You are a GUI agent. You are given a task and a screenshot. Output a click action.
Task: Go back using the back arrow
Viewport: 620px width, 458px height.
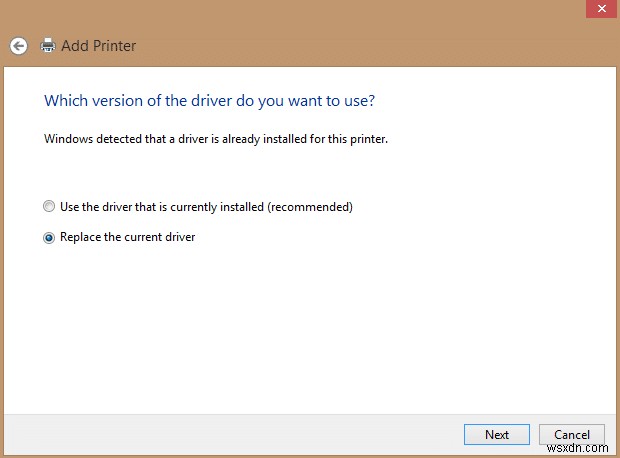[18, 45]
